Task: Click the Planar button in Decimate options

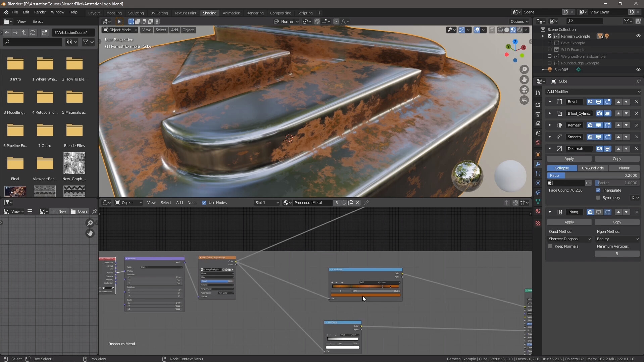Action: point(625,168)
